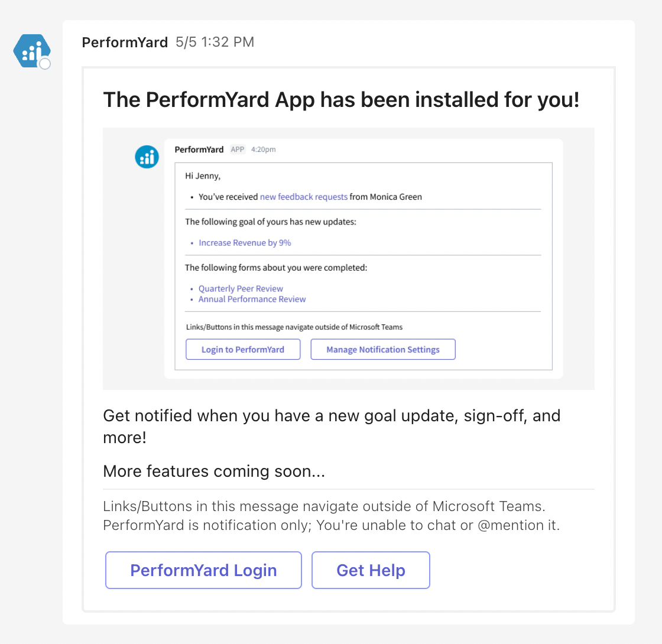The image size is (662, 644).
Task: Click the round PerformYard logo in preview
Action: [x=147, y=157]
